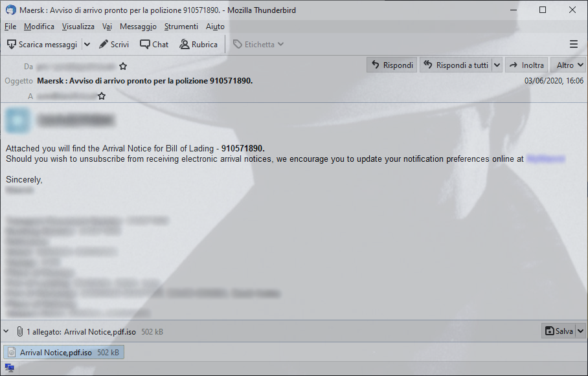Viewport: 588px width, 376px height.
Task: Open Scrivi to compose a message
Action: [x=113, y=45]
